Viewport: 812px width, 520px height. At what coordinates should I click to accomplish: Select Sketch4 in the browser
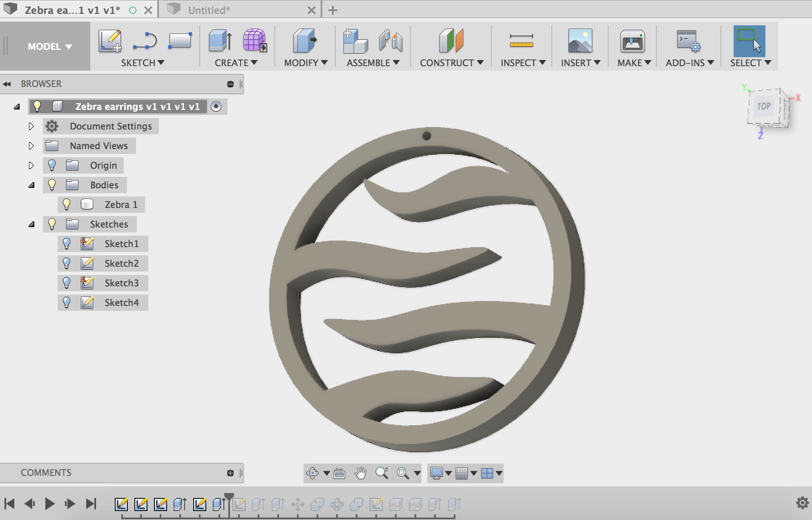pos(121,303)
